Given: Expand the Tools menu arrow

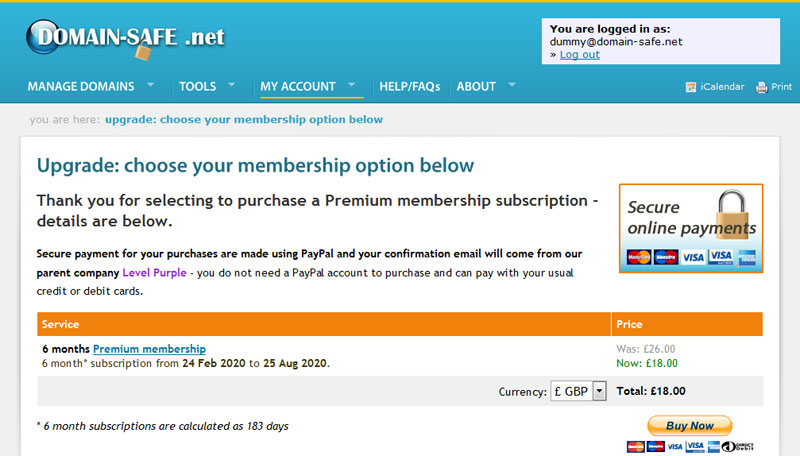Looking at the screenshot, I should tap(231, 84).
